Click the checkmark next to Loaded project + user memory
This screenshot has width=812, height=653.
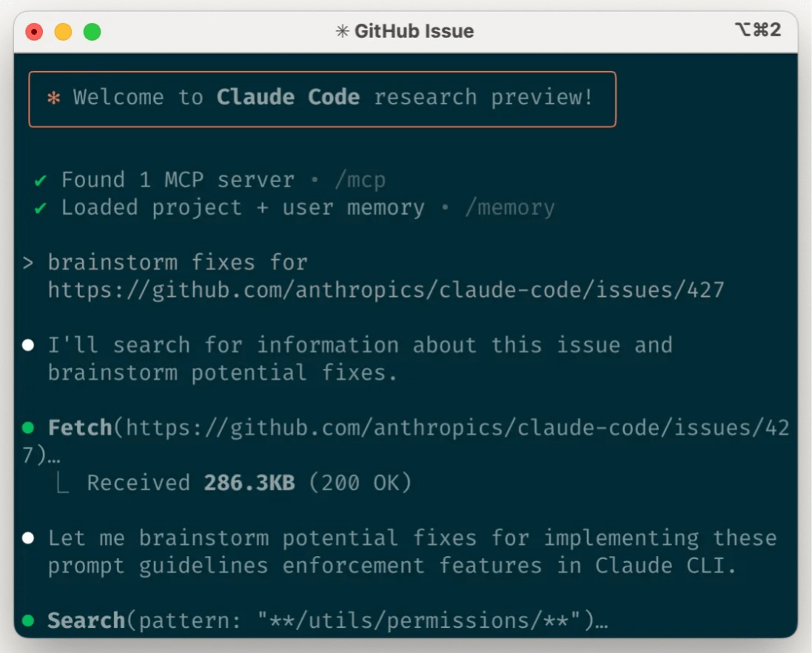(x=41, y=207)
